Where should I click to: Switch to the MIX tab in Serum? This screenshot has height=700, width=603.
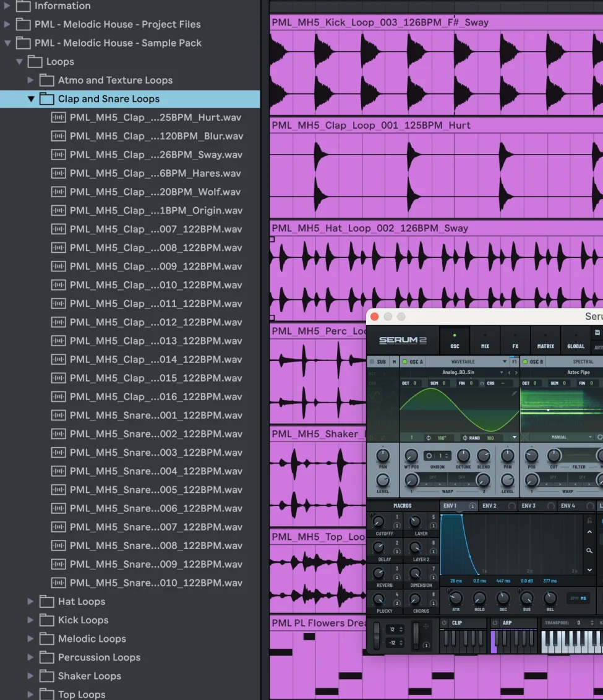click(485, 341)
